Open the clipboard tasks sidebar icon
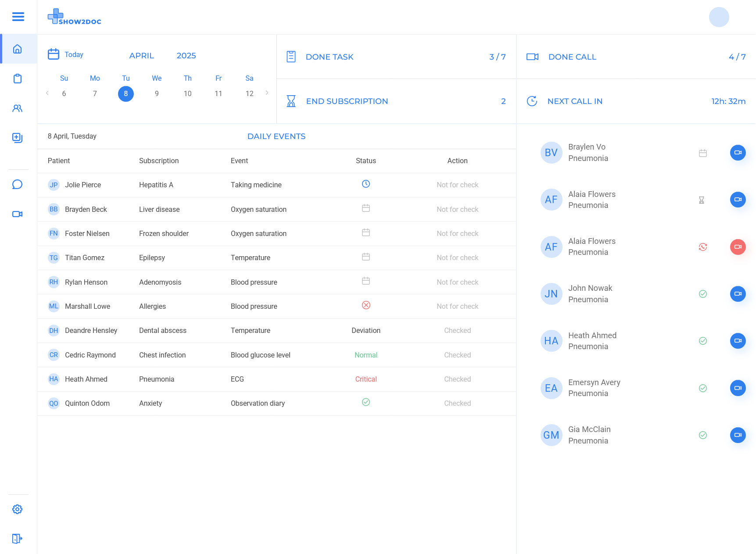The width and height of the screenshot is (756, 554). click(18, 79)
